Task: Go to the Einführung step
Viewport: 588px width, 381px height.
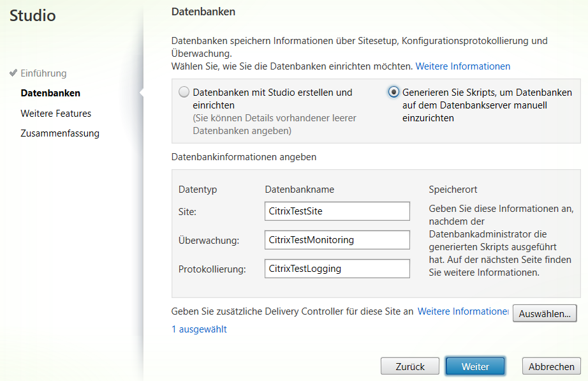Action: tap(43, 73)
